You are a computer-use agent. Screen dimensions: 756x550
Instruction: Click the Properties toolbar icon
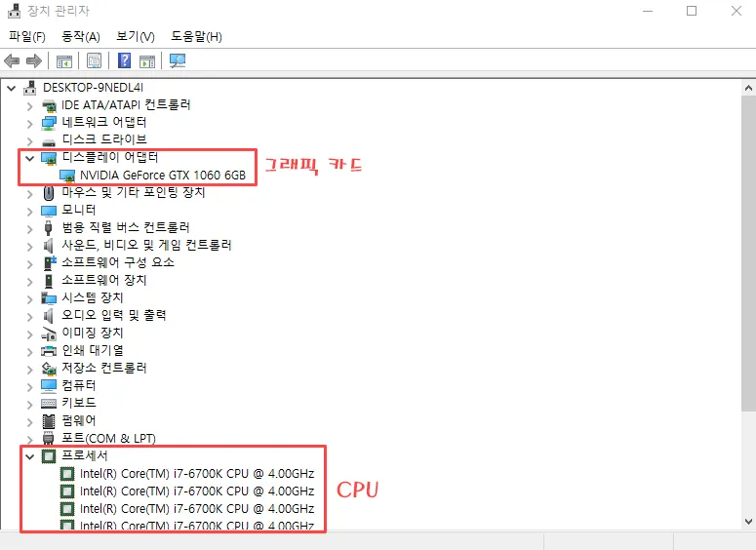(x=94, y=60)
